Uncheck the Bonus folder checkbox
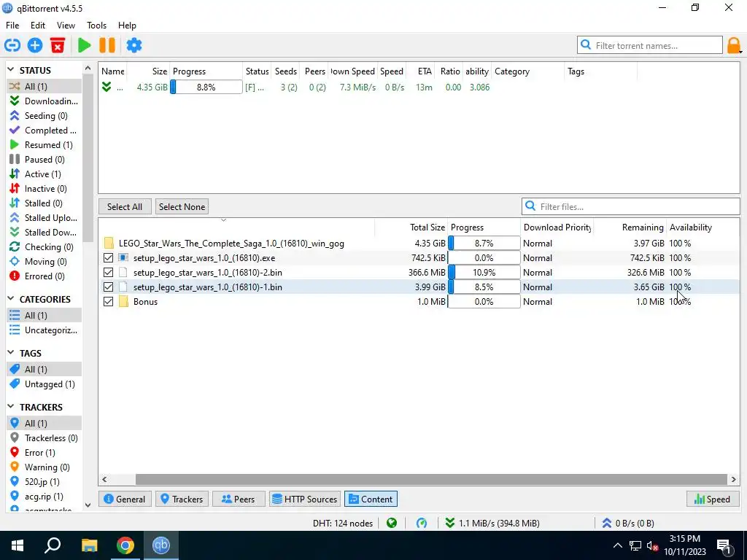Viewport: 747px width, 560px height. 108,301
